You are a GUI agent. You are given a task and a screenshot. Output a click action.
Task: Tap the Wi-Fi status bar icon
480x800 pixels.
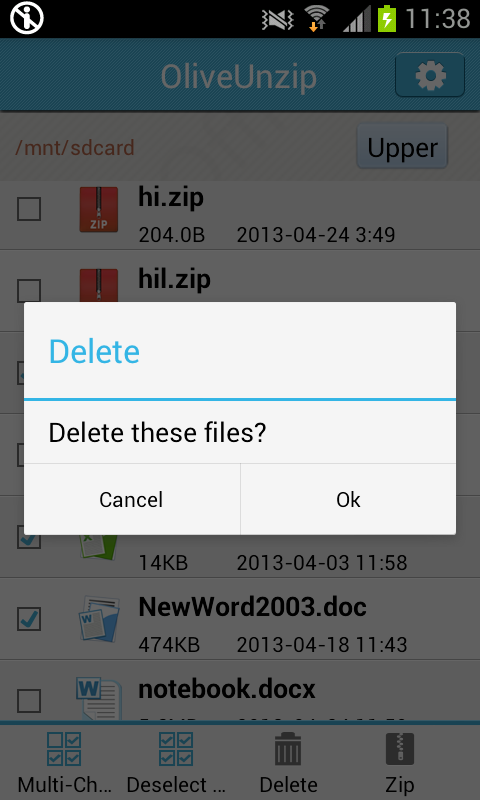tap(316, 19)
